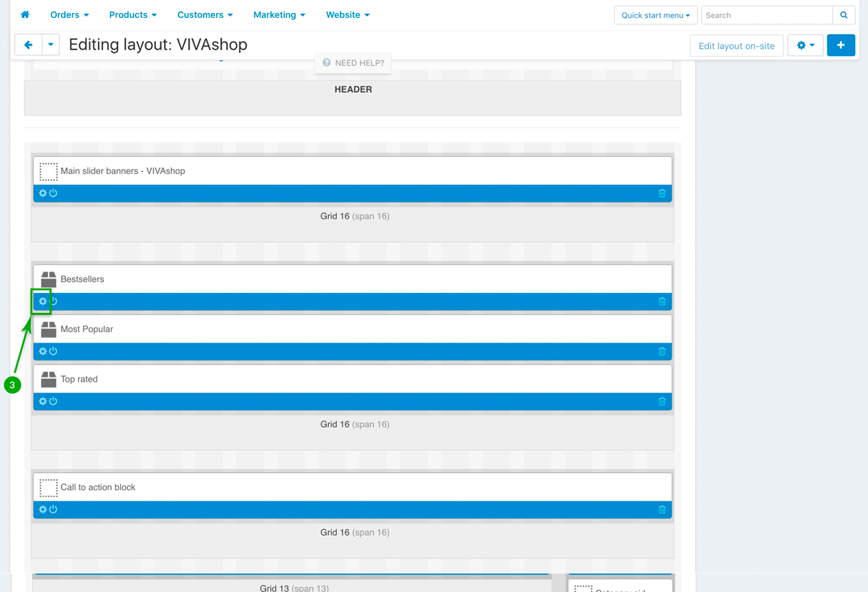Toggle Main slider banners block on/off
The image size is (868, 592).
tap(54, 193)
